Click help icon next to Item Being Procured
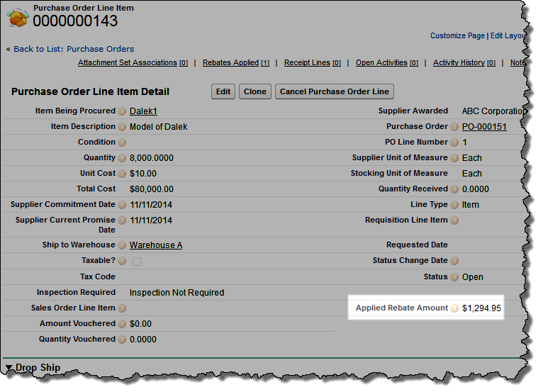543x392 pixels. click(x=122, y=111)
